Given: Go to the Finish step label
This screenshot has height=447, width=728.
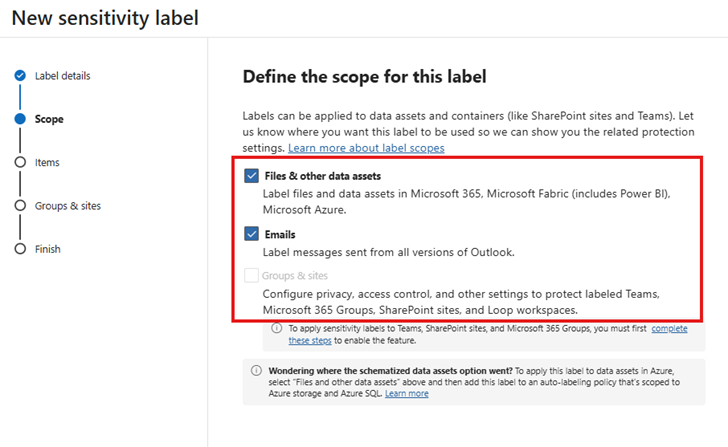Looking at the screenshot, I should coord(48,249).
